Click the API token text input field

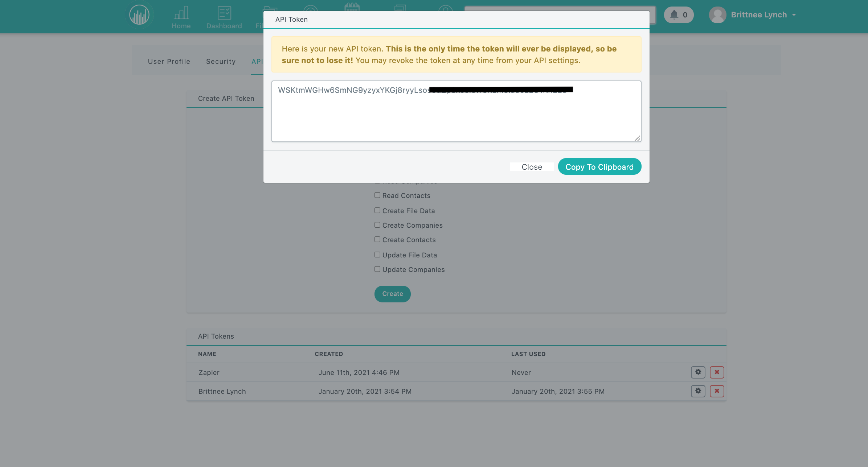coord(456,111)
